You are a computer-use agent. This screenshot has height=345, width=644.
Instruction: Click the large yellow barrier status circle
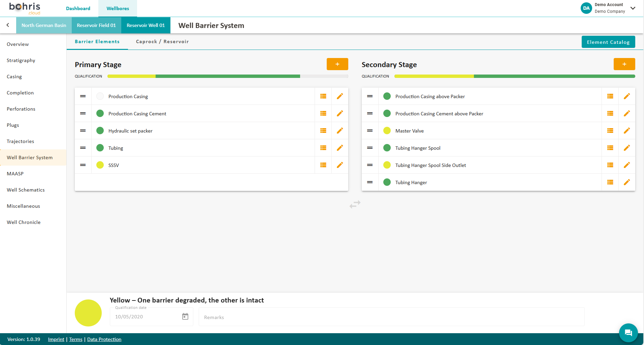(88, 313)
